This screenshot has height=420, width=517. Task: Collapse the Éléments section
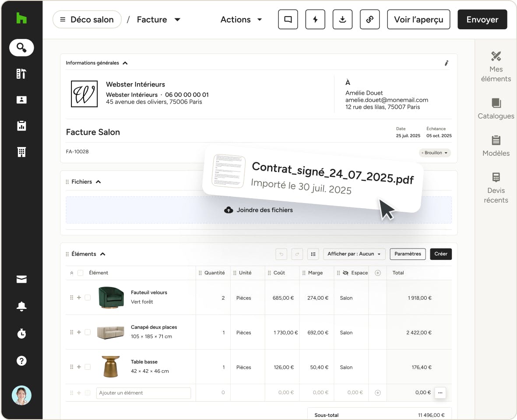click(x=103, y=254)
